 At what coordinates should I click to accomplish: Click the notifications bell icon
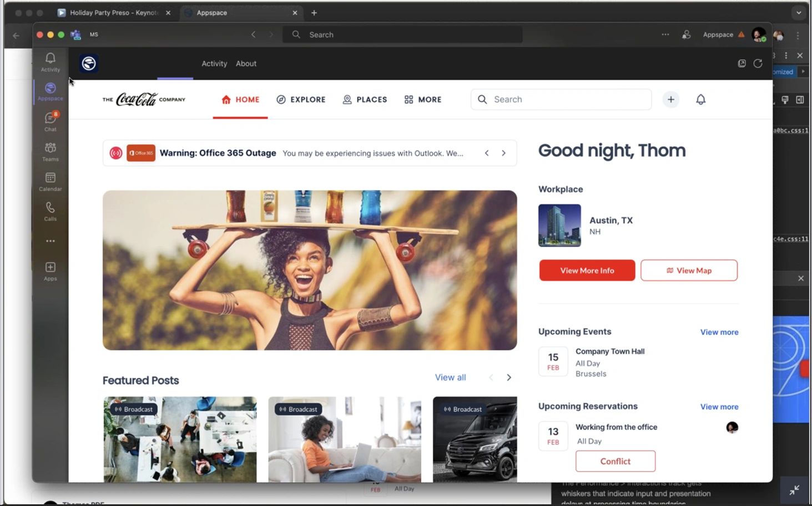coord(700,99)
